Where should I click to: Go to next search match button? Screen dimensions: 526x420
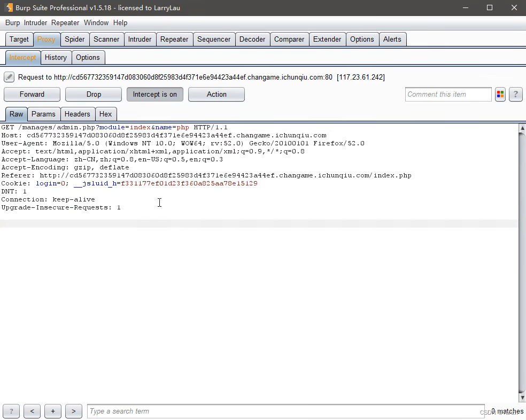[x=73, y=411]
